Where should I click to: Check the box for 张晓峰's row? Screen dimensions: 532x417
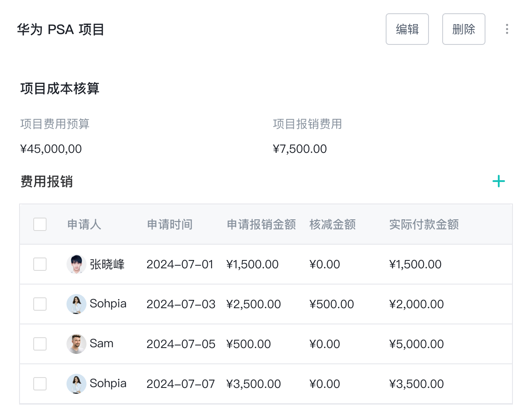[40, 265]
